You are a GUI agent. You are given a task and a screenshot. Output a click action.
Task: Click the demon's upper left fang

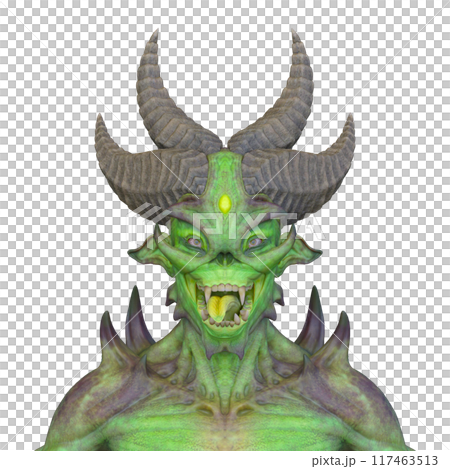tap(207, 295)
